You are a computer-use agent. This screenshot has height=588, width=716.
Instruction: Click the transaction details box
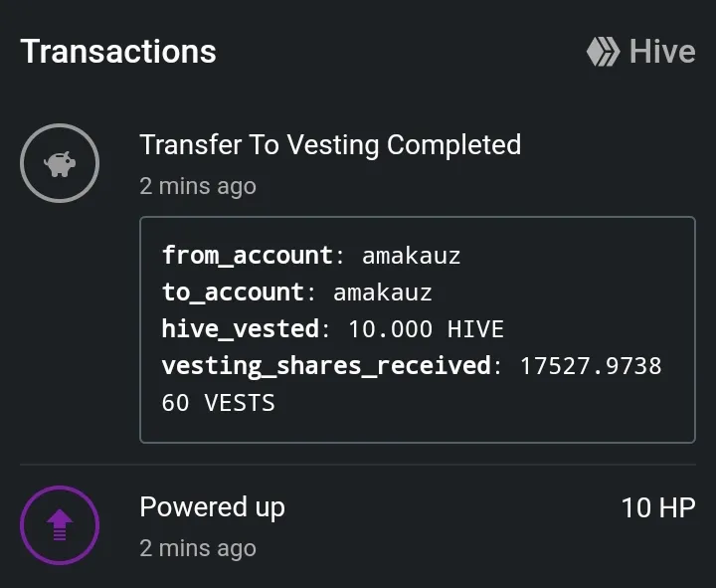click(418, 329)
